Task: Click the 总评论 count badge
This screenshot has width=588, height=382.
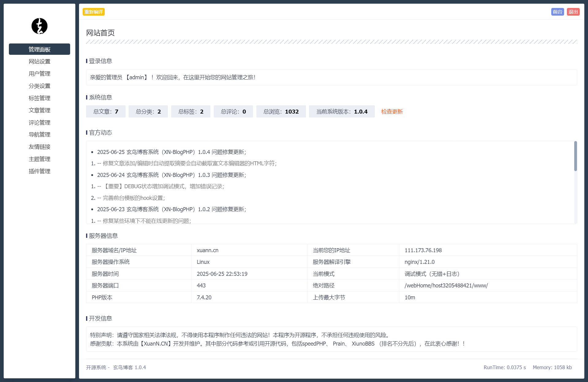Action: [233, 111]
